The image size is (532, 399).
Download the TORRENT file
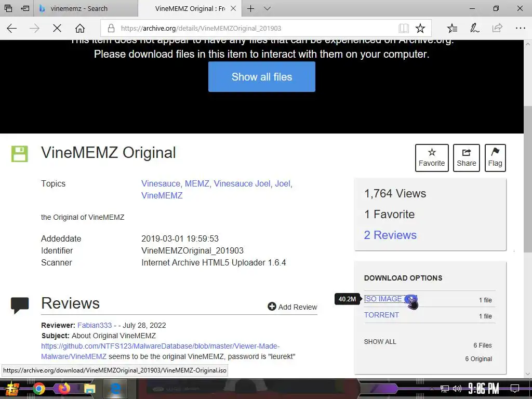pos(381,315)
